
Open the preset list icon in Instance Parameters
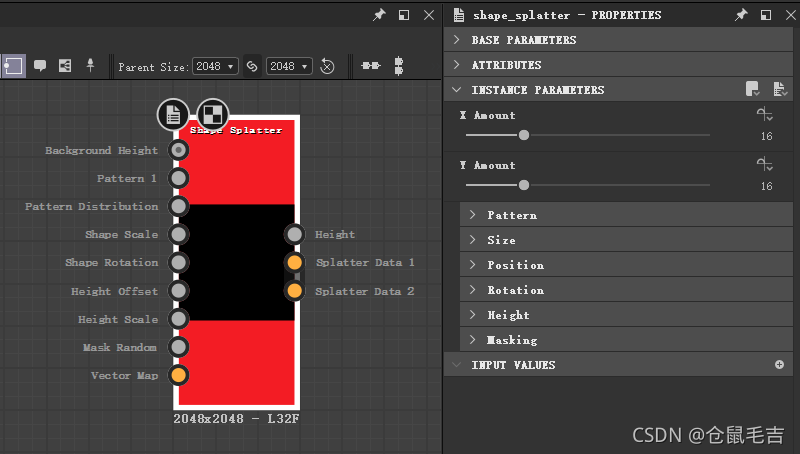[780, 89]
